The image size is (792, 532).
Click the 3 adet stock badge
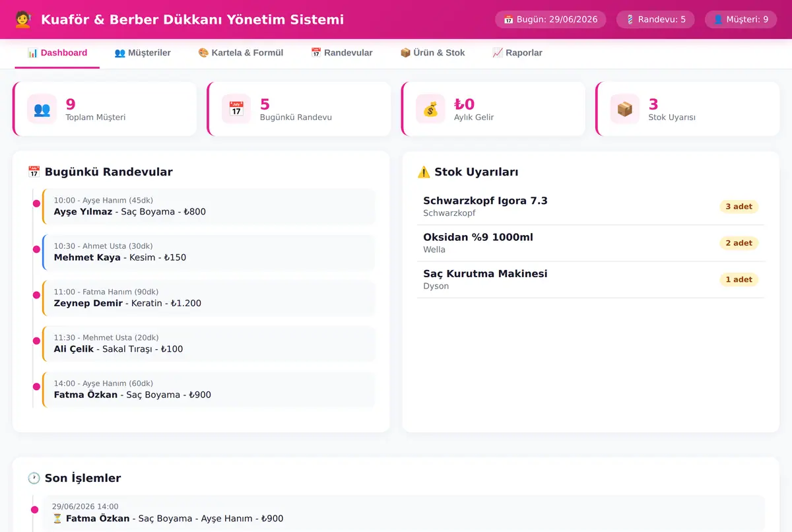coord(739,207)
